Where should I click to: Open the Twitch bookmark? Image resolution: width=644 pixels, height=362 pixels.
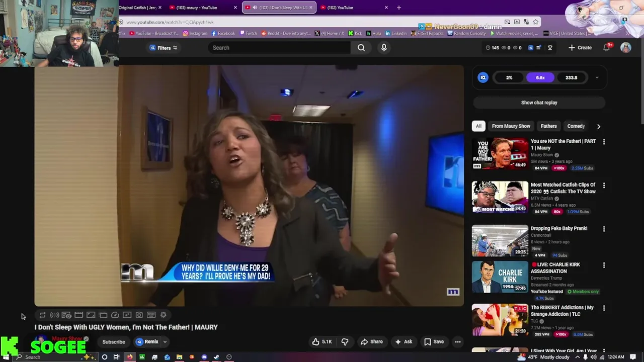248,33
